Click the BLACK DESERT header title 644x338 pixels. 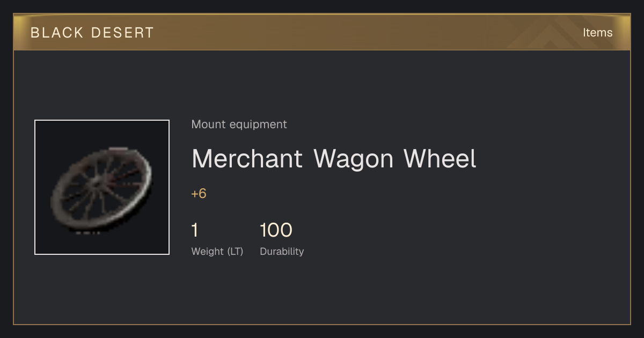[x=92, y=33]
